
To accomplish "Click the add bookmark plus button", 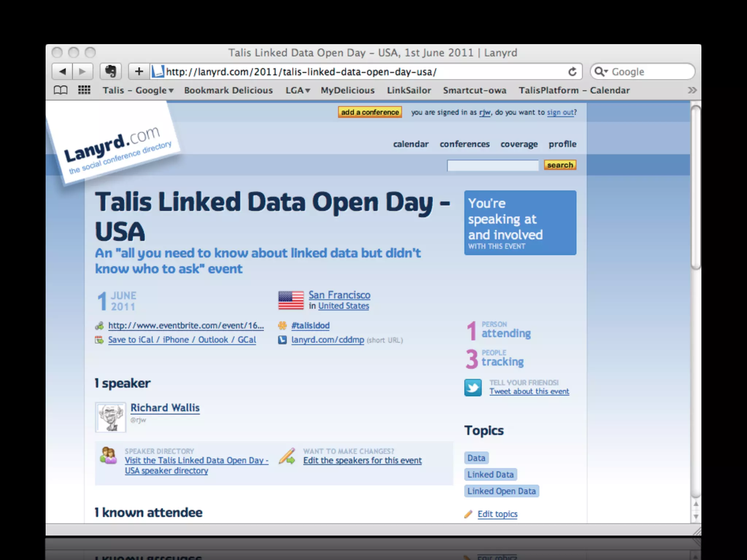I will 139,71.
